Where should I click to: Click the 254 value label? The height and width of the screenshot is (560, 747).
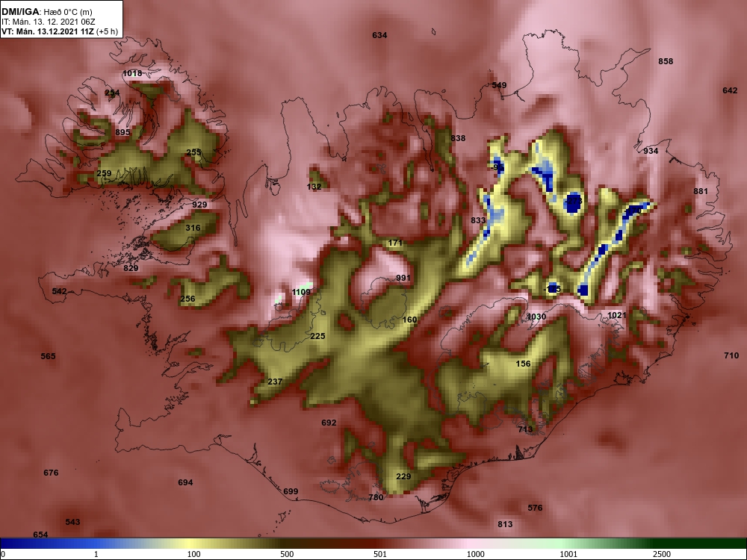coord(112,93)
